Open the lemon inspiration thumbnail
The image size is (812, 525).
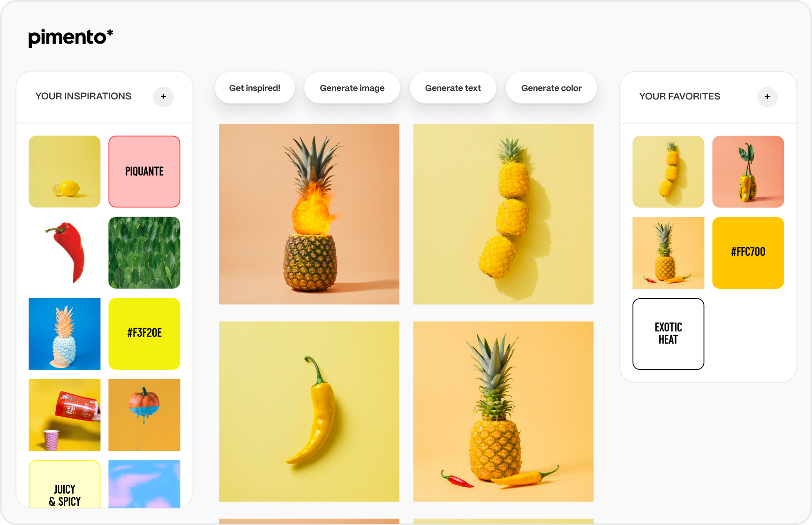(65, 172)
